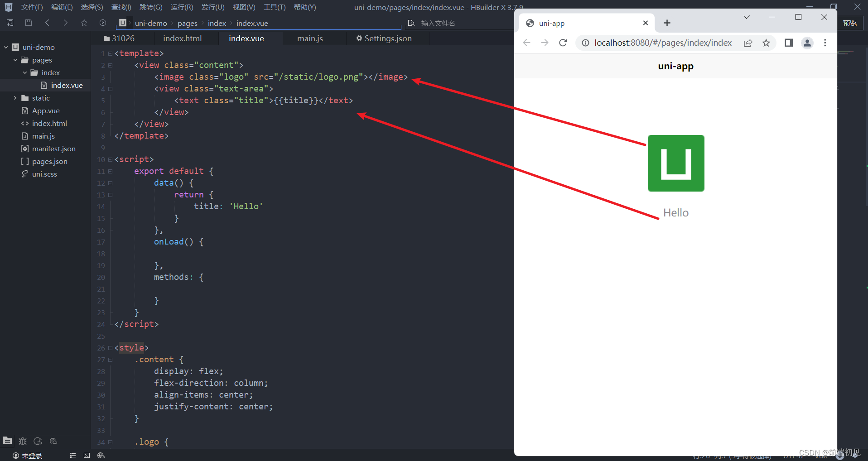Open the debug bug icon at sidebar bottom
Viewport: 868px width, 461px height.
click(23, 441)
